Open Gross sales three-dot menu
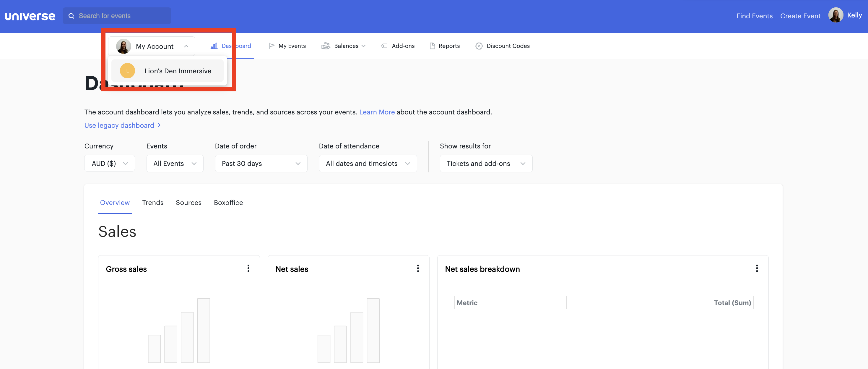Screen dimensions: 868x369 click(248, 268)
